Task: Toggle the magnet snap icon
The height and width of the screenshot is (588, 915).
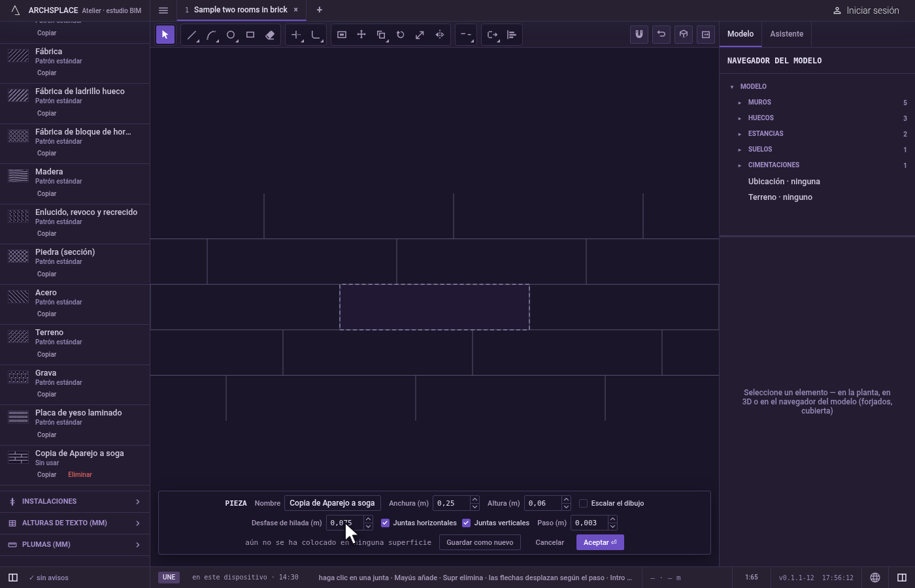Action: [x=639, y=35]
